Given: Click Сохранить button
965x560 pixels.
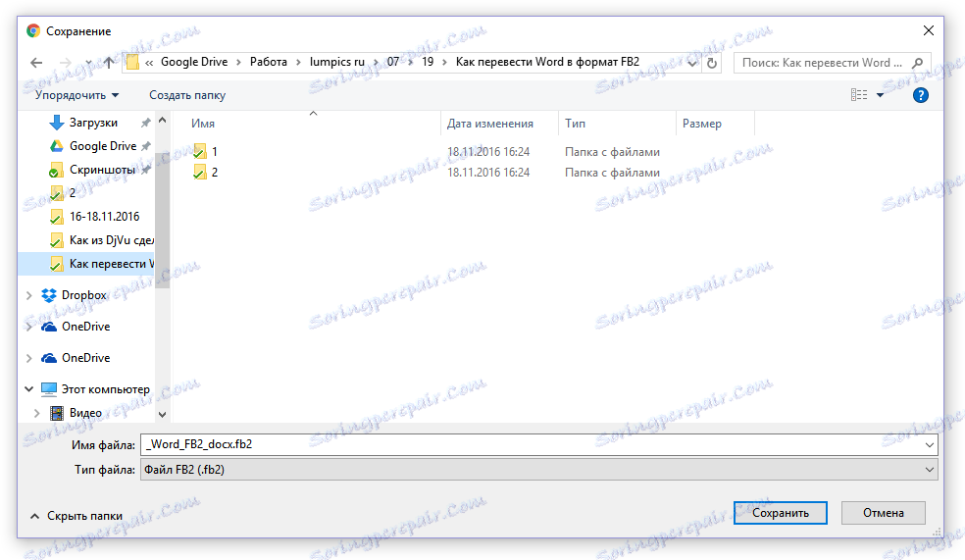Looking at the screenshot, I should tap(781, 513).
